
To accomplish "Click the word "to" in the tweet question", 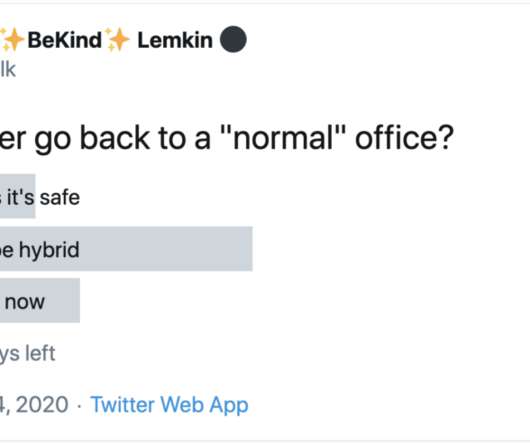I will [172, 139].
